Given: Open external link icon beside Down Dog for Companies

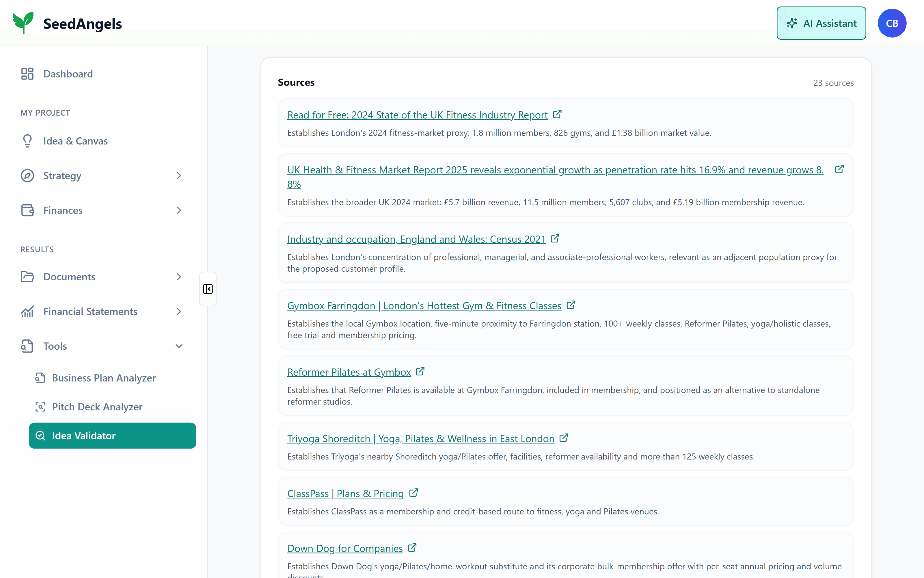Looking at the screenshot, I should (x=412, y=548).
